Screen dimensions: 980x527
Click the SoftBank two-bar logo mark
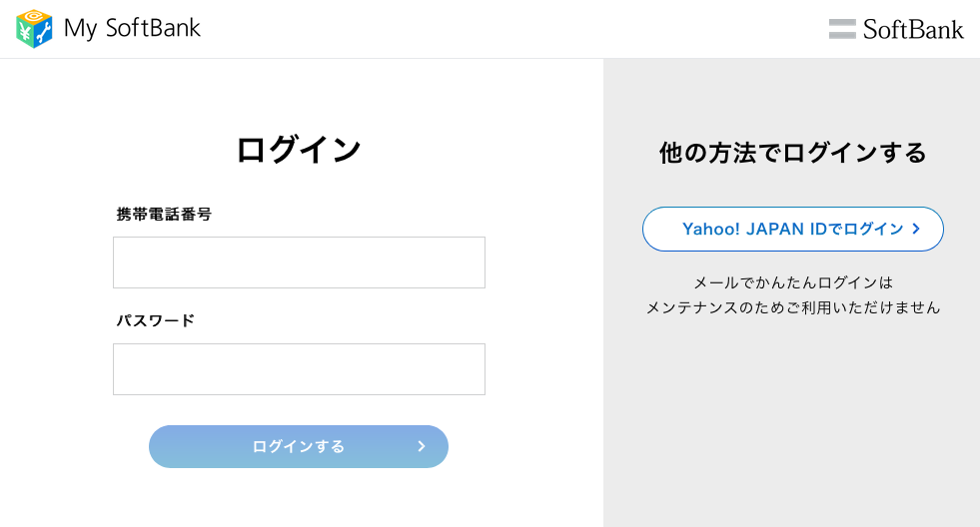point(842,29)
